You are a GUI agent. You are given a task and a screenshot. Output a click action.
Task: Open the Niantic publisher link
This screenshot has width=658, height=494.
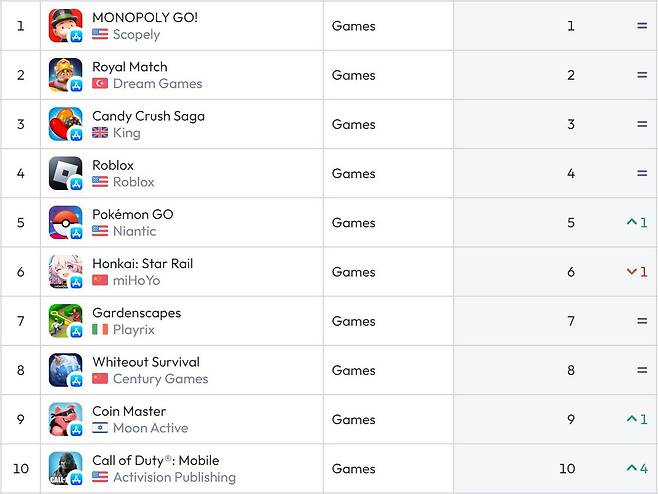pyautogui.click(x=134, y=231)
